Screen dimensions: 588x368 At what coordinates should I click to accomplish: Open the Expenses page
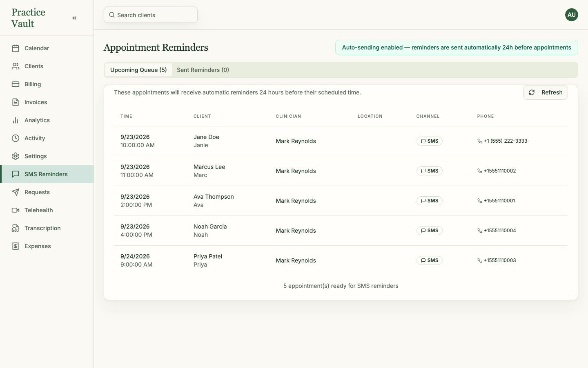tap(47, 246)
